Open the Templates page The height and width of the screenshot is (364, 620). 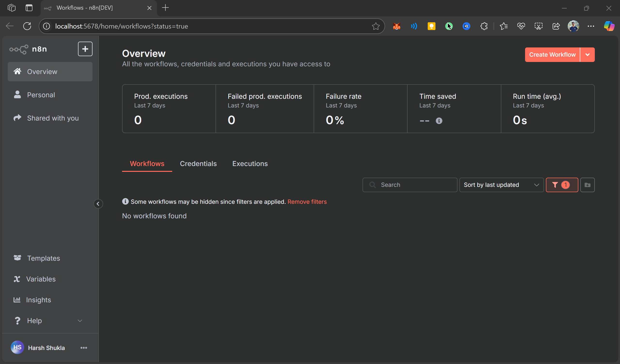pos(50,258)
